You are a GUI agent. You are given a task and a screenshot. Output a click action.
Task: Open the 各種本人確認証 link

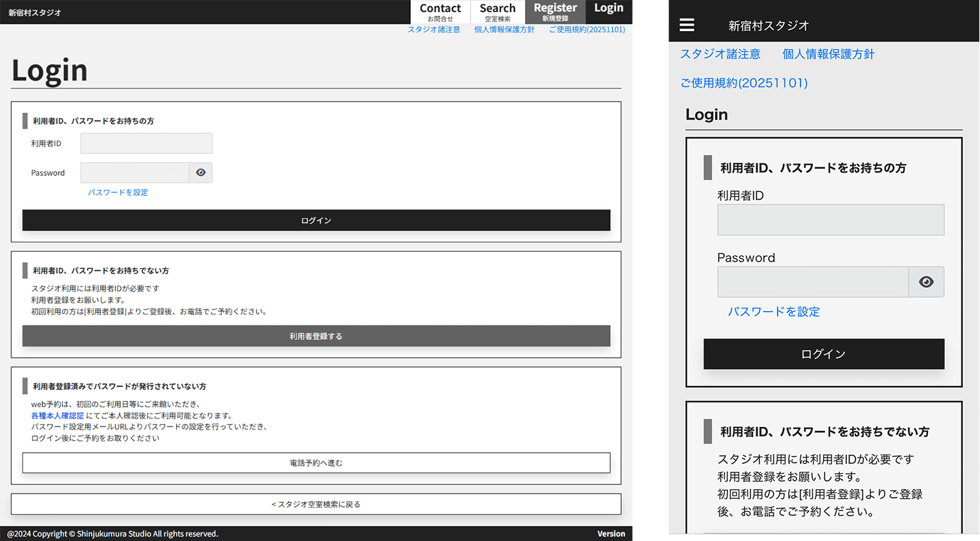coord(57,416)
